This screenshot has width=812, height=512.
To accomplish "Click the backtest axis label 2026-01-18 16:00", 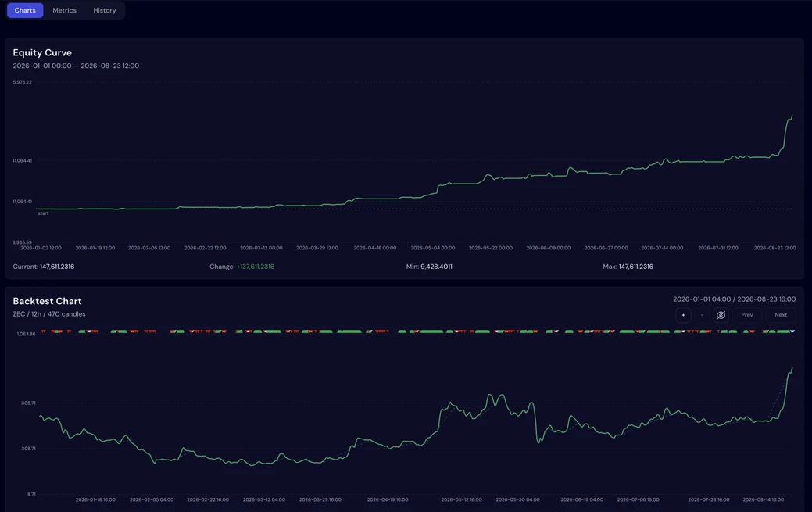I will 95,499.
